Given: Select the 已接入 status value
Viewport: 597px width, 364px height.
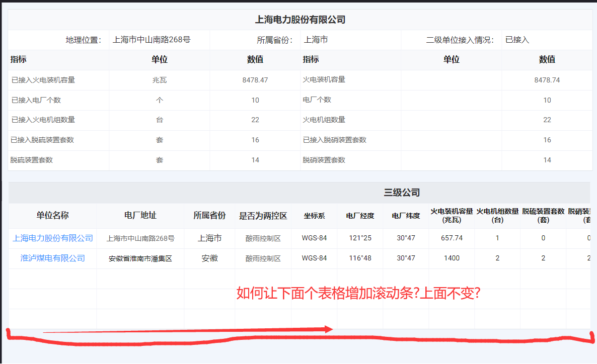Looking at the screenshot, I should pos(517,40).
